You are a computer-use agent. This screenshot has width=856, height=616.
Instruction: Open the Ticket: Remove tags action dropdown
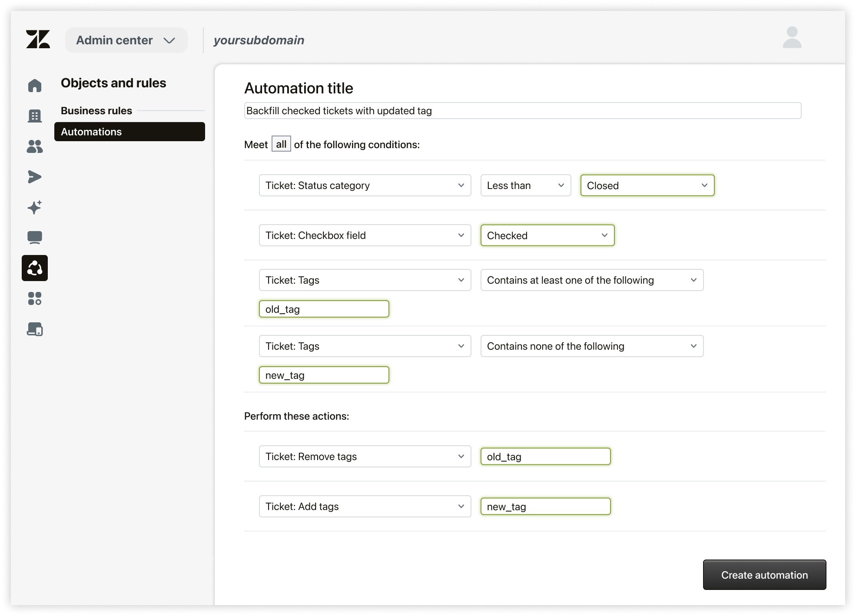tap(365, 457)
